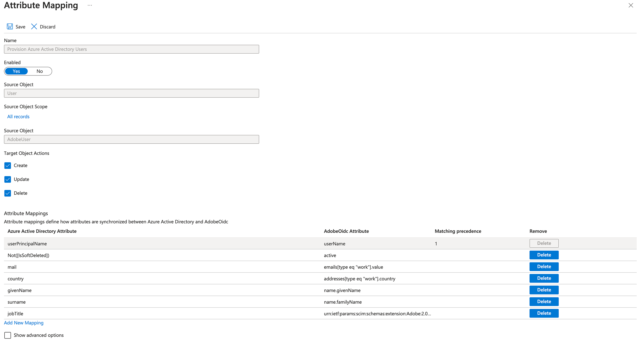Screen dimensions: 644x345
Task: Close the Attribute Mapping pane
Action: point(630,5)
